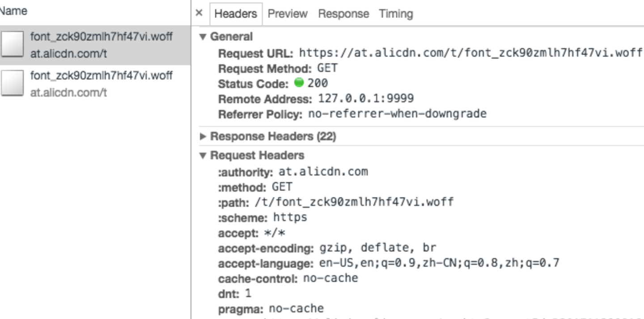Open the Response tab
This screenshot has height=319, width=644.
[343, 14]
